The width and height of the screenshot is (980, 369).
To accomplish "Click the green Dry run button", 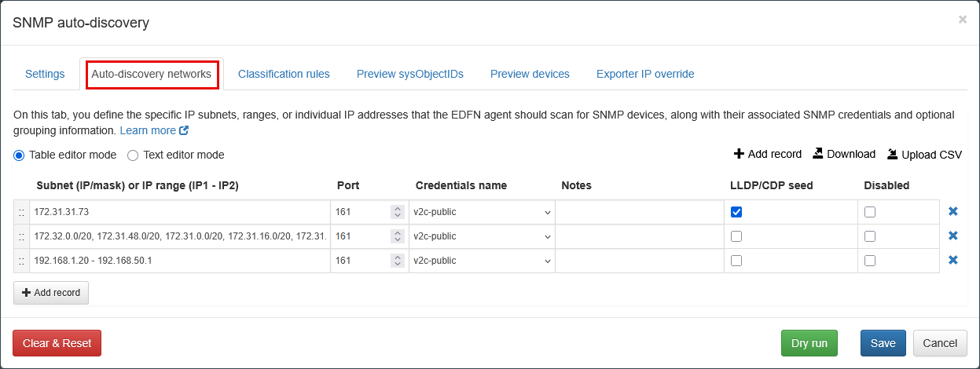I will point(809,343).
